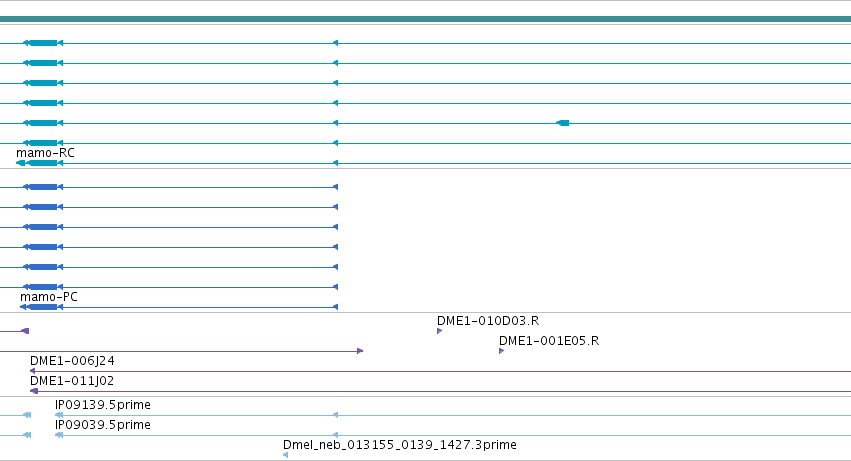Select the mamo-PC protein label

pos(49,297)
